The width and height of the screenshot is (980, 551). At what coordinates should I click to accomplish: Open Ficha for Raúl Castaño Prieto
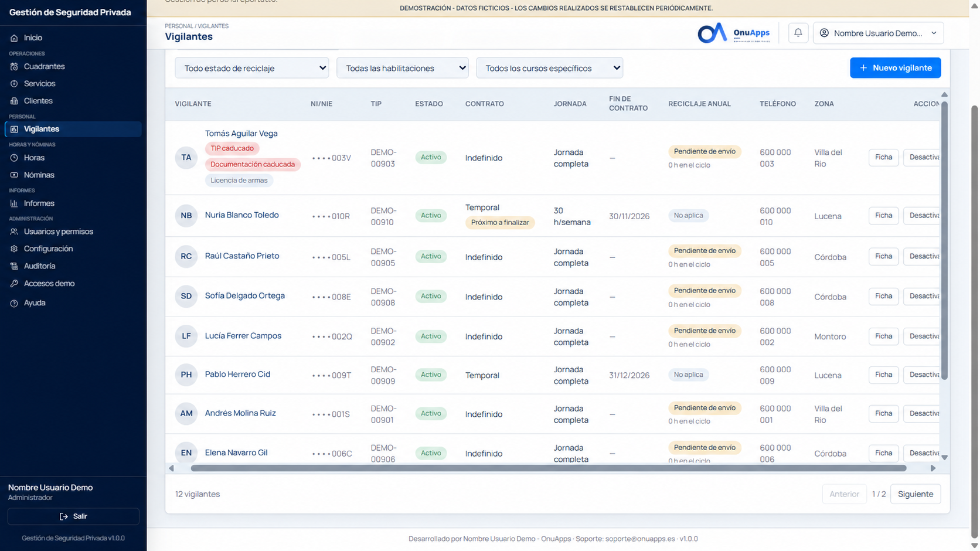pyautogui.click(x=883, y=256)
